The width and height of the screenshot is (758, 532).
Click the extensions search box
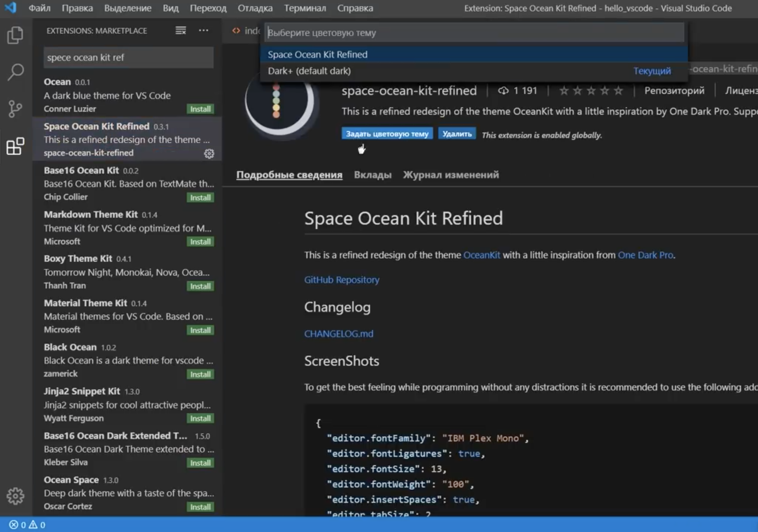pos(128,57)
